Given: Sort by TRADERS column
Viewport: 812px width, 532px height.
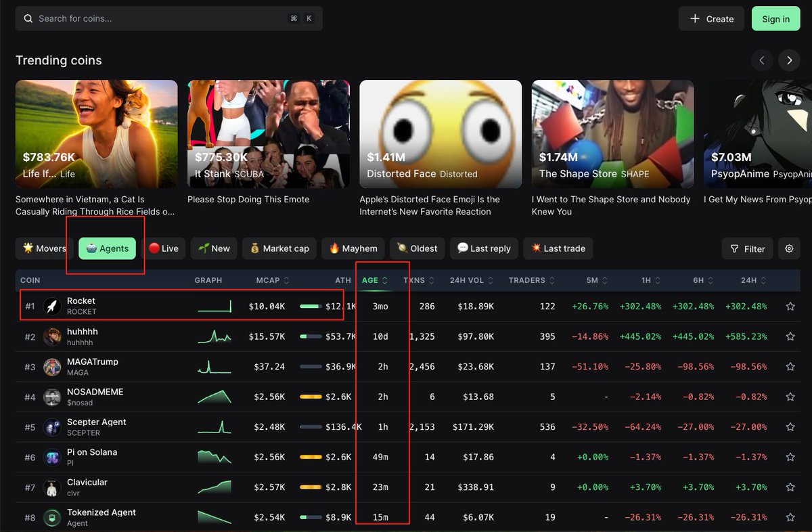Looking at the screenshot, I should click(x=532, y=280).
